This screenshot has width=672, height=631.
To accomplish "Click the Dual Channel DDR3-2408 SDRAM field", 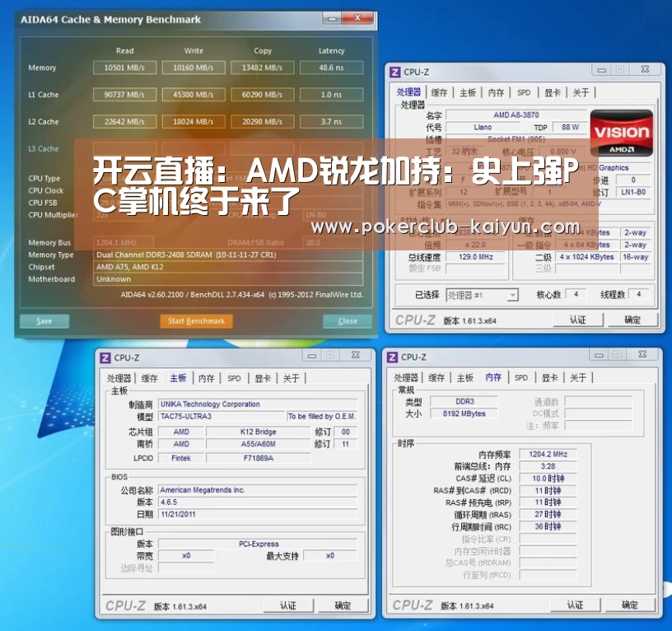I will point(228,255).
